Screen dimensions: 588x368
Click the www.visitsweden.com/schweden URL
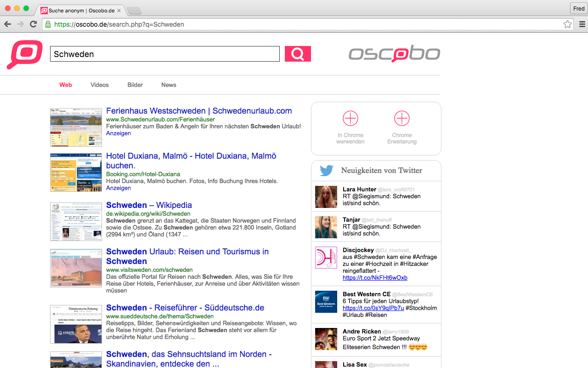[149, 270]
